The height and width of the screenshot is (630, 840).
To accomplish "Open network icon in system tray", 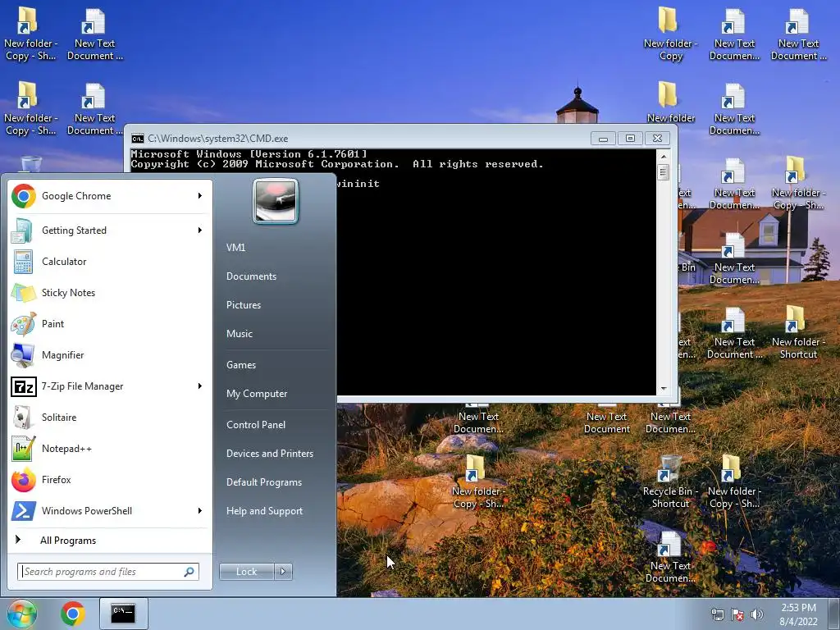I will coord(717,614).
